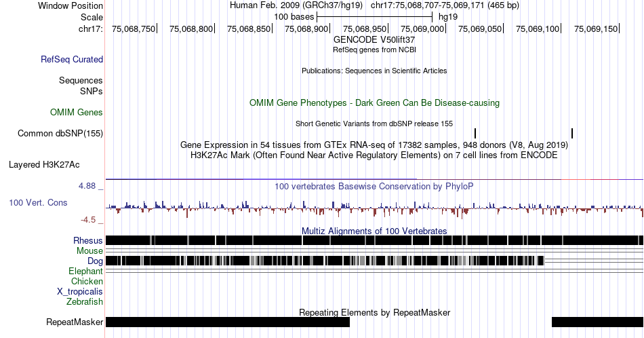The height and width of the screenshot is (338, 644).
Task: Click the Layered H3K27Ac track label
Action: (x=44, y=165)
